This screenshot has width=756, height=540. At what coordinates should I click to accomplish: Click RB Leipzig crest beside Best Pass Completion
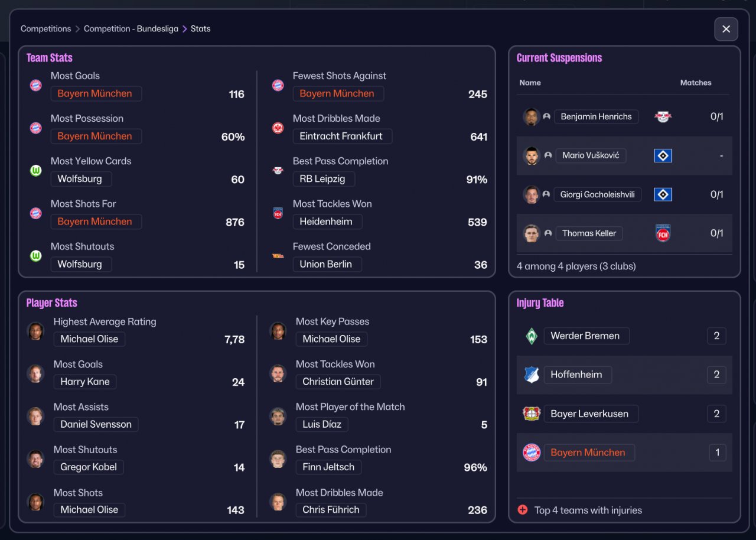click(278, 171)
